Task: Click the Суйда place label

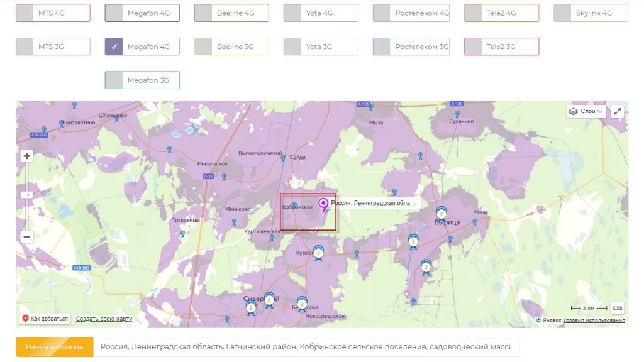Action: [x=297, y=157]
